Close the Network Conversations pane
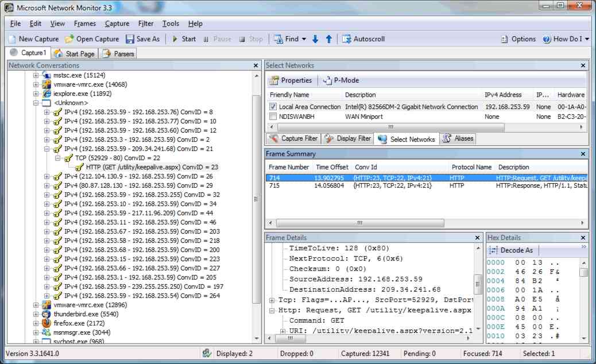 [256, 65]
